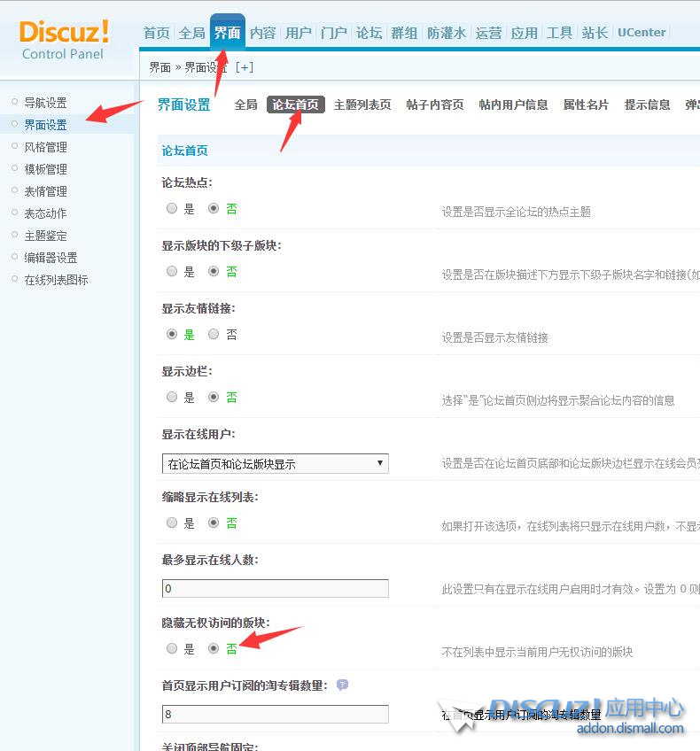Select 是 for 论坛热点
The image size is (700, 751).
(172, 209)
